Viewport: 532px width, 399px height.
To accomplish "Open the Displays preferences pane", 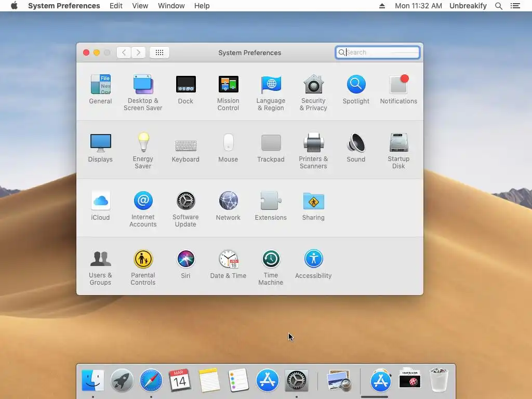I will coord(100,148).
